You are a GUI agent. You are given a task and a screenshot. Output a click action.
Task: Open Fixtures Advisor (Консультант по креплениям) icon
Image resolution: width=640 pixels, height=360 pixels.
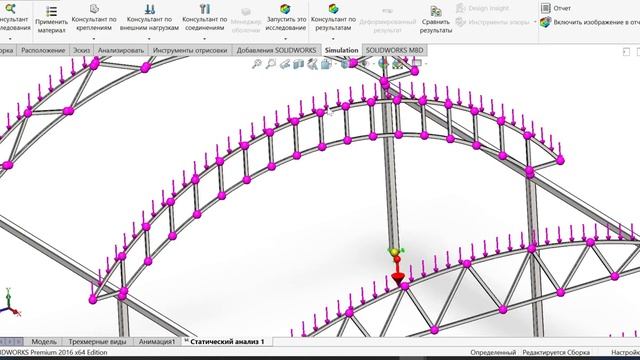94,9
